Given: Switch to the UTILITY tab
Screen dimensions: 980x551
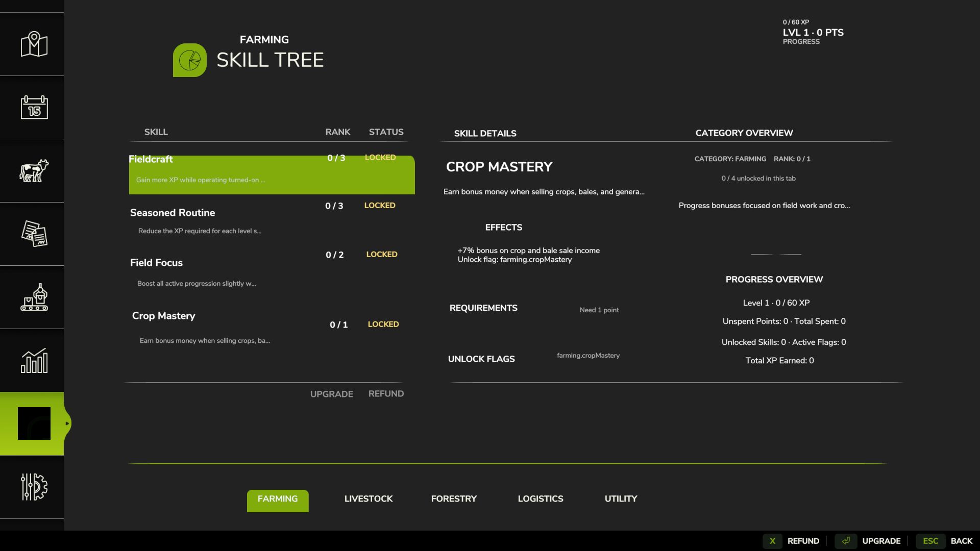Looking at the screenshot, I should (x=621, y=499).
